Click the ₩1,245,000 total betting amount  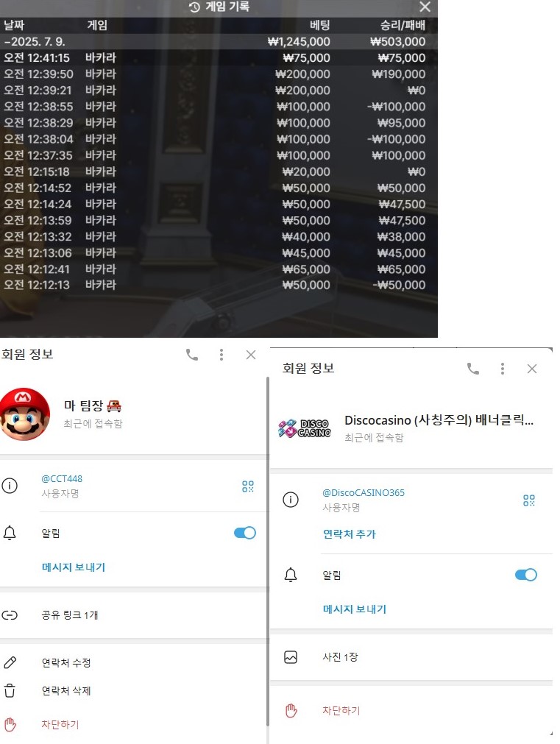click(299, 42)
